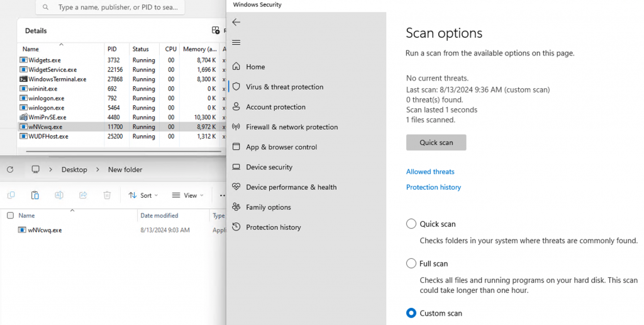
Task: Select WmiPrvSE.exe process row
Action: pyautogui.click(x=121, y=117)
